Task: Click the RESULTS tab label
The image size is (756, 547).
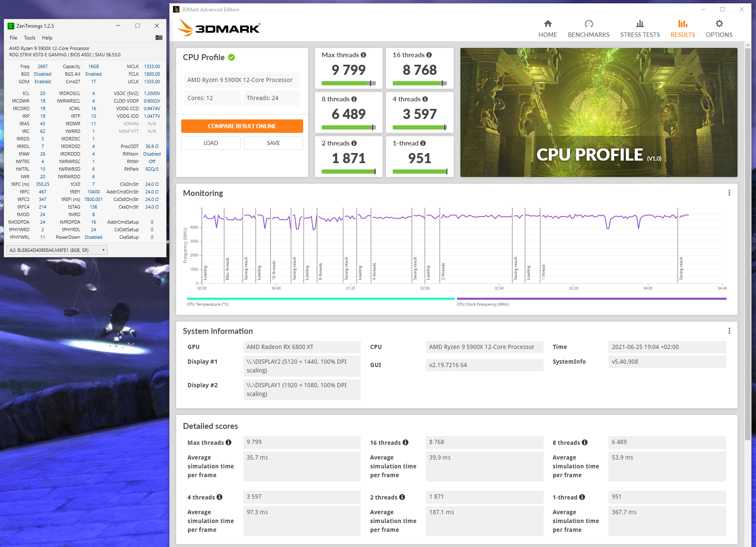Action: point(683,35)
